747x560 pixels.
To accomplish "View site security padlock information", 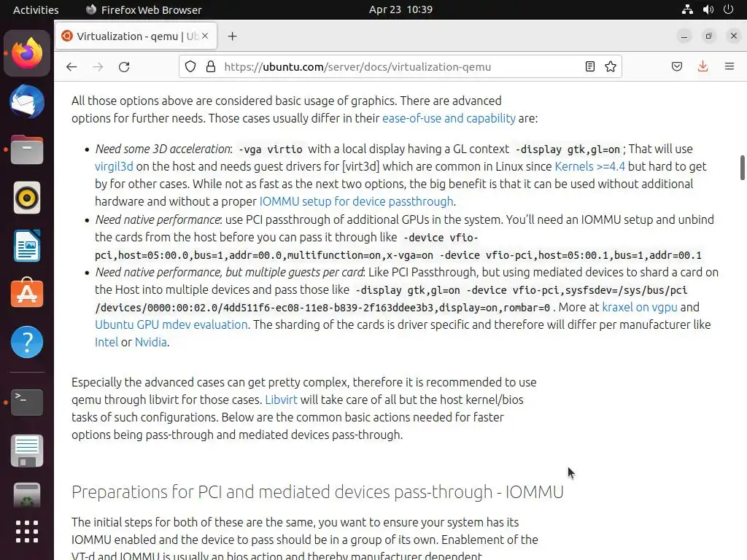I will [211, 66].
